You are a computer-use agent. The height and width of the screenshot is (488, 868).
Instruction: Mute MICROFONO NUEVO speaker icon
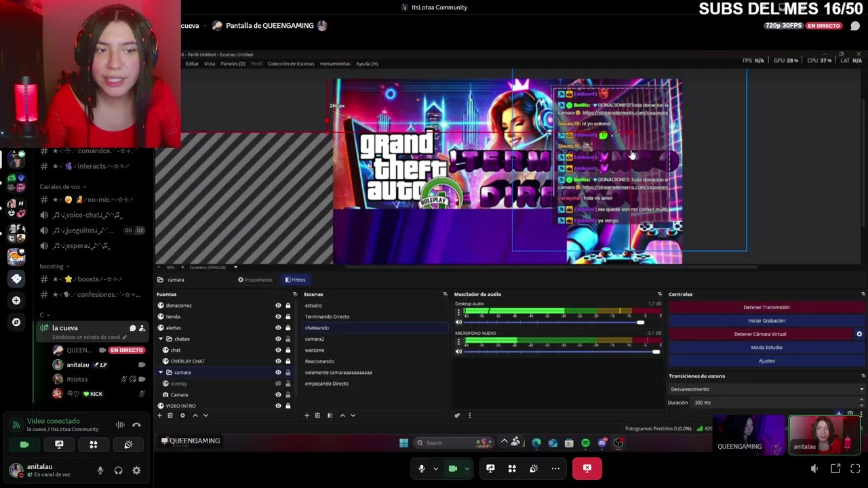tap(458, 351)
